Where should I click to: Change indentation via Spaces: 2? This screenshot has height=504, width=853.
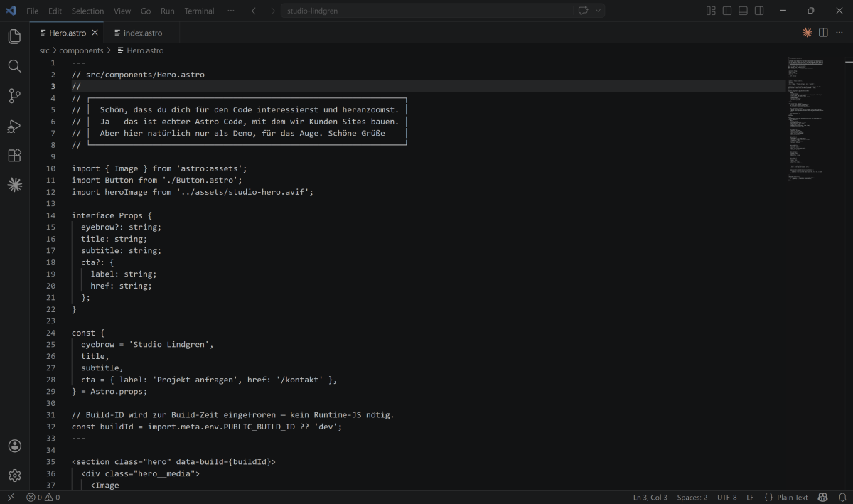click(692, 498)
